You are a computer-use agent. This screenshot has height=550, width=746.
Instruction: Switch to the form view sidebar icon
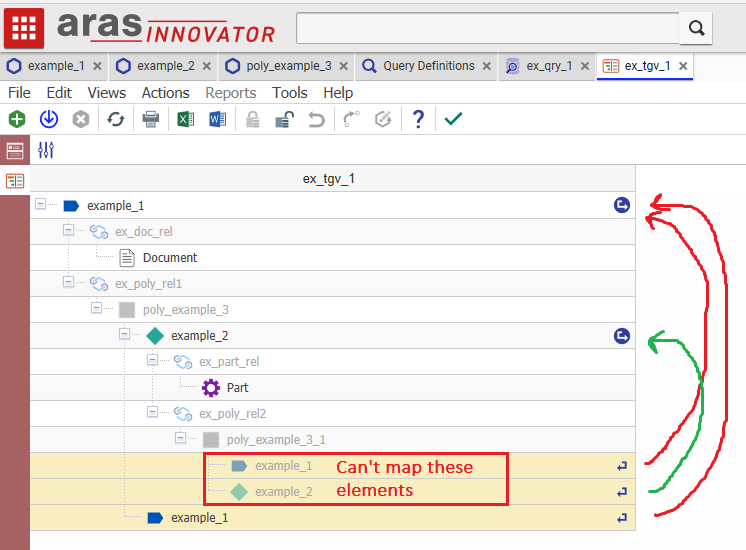tap(15, 151)
